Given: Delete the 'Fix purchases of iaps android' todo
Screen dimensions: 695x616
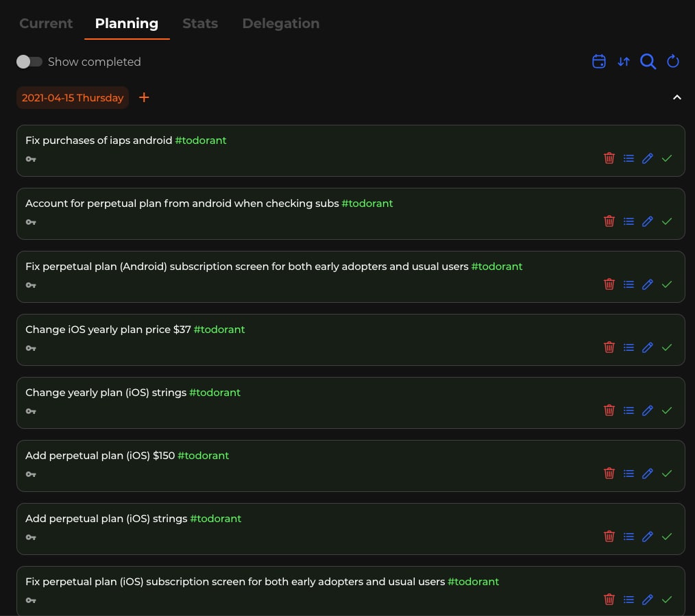Looking at the screenshot, I should click(x=609, y=158).
